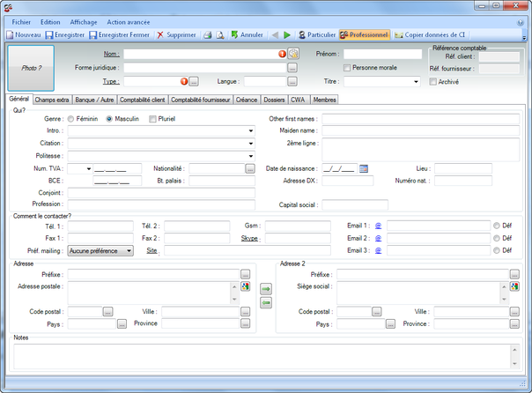The image size is (532, 393).
Task: Switch to the Comptabilité client tab
Action: point(142,100)
